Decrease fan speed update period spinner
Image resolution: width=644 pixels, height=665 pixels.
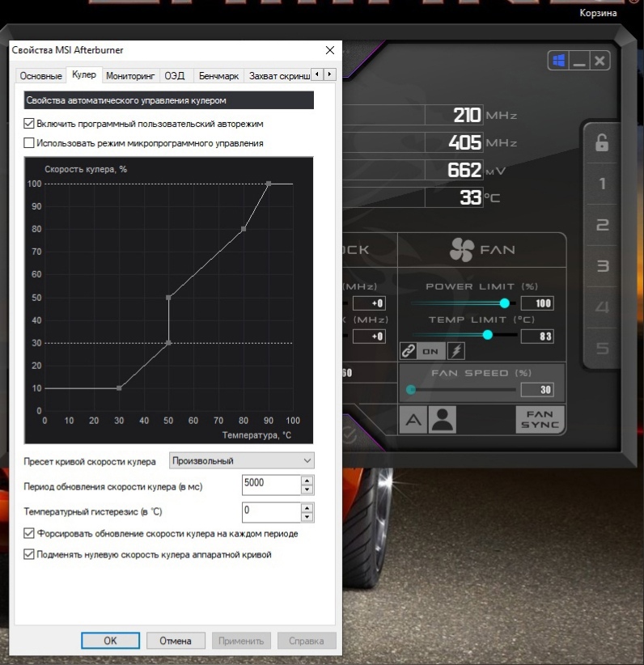coord(307,489)
